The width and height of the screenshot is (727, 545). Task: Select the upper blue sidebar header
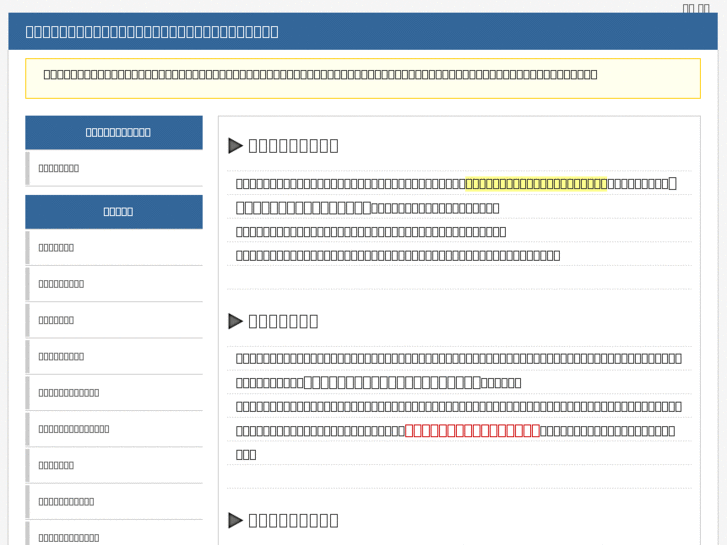click(114, 133)
